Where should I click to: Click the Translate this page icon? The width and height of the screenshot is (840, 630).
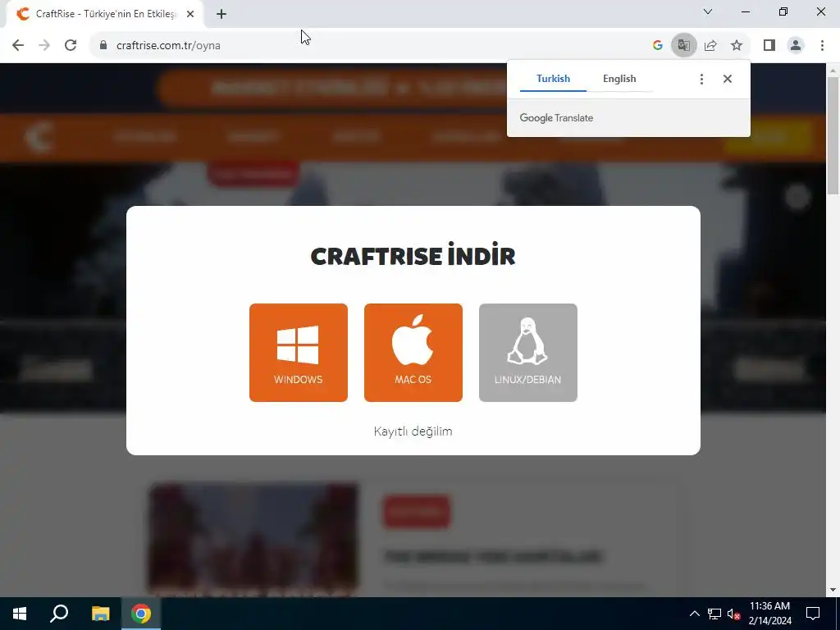pos(683,46)
